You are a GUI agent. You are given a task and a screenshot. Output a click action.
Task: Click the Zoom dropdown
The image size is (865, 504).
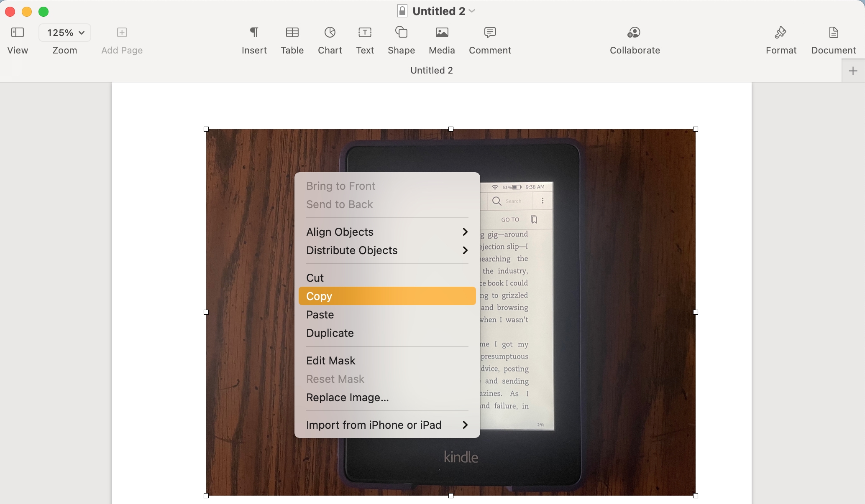click(64, 33)
